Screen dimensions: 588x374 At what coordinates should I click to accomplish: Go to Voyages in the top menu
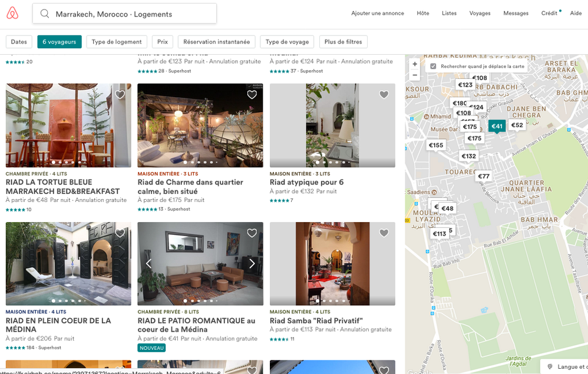pos(480,13)
